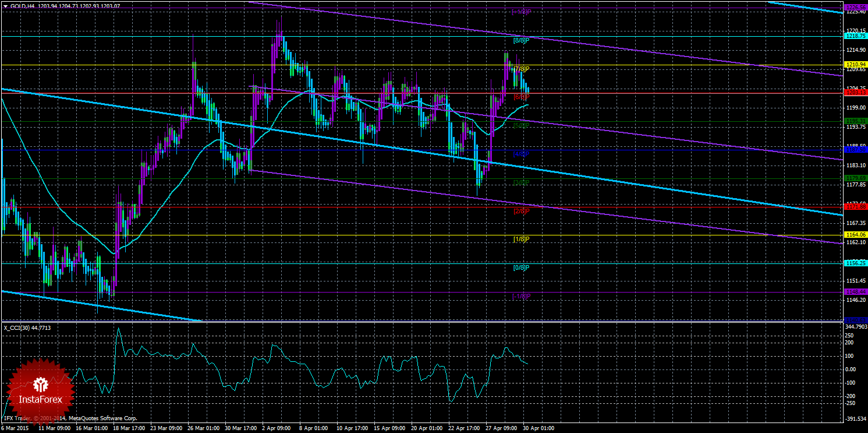Click the 2 Apr 09:00 time label
Screen dimensions: 868x433
[x=278, y=428]
